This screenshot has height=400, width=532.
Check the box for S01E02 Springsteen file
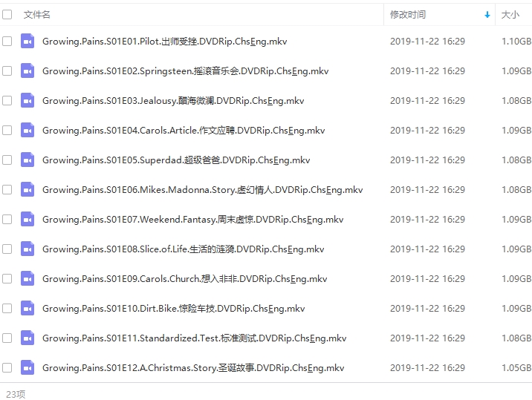tap(7, 71)
